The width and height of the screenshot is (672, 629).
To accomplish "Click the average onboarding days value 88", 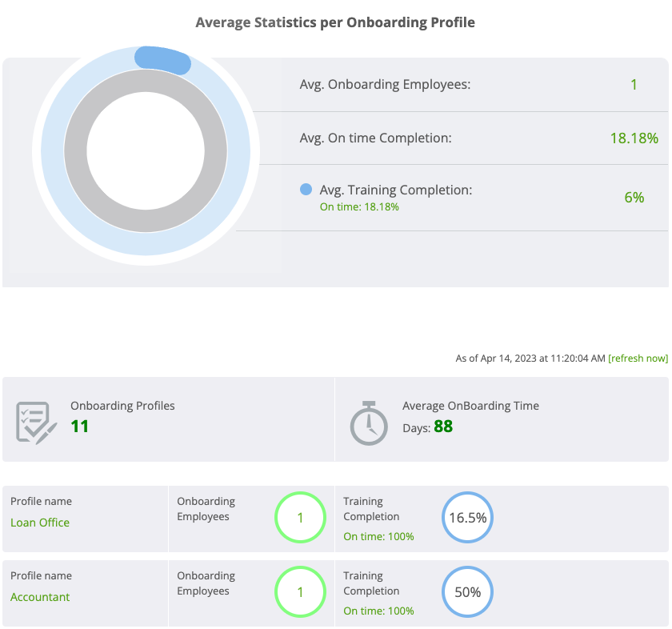I will coord(443,427).
